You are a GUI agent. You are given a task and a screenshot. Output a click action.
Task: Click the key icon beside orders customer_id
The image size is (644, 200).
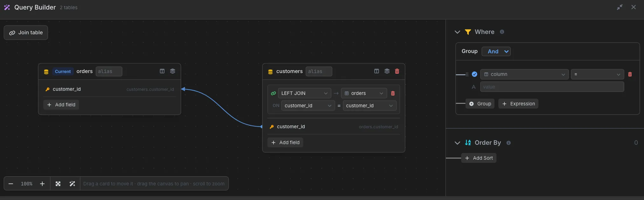47,89
